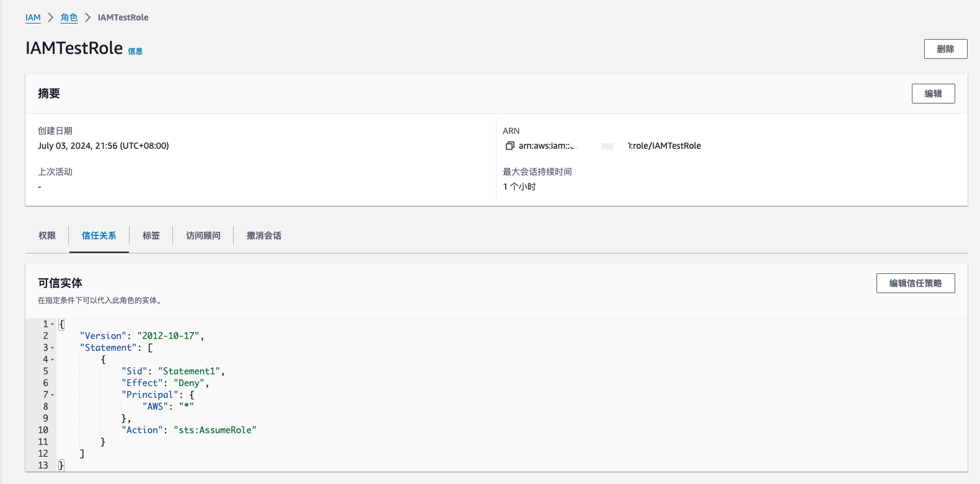Open the 标签 tab
Screen dimensions: 980x484
[151, 235]
